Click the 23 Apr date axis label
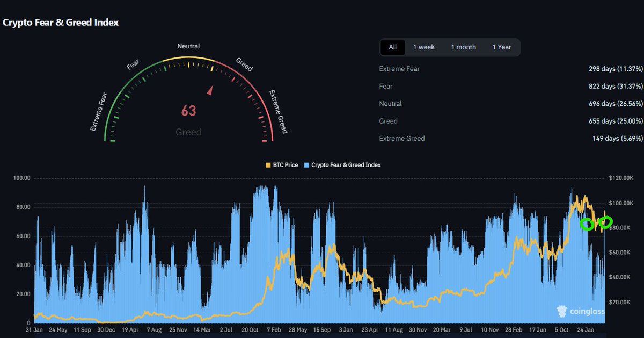 [370, 330]
